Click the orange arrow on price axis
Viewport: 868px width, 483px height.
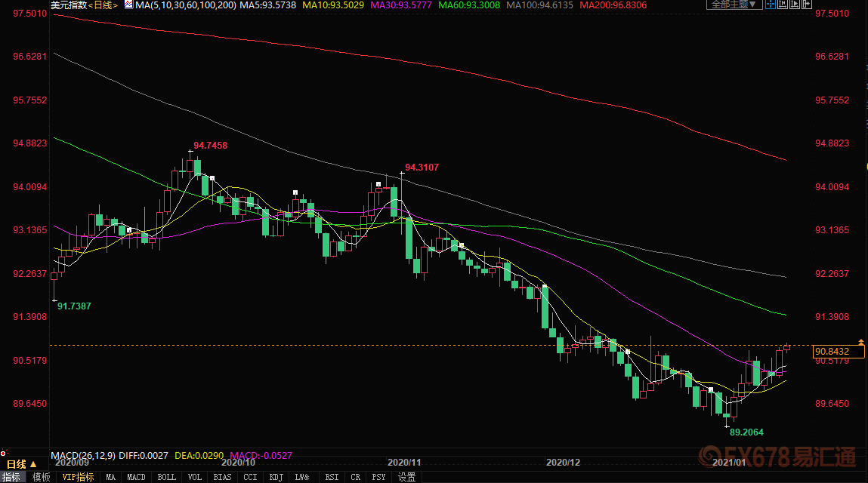pyautogui.click(x=861, y=342)
